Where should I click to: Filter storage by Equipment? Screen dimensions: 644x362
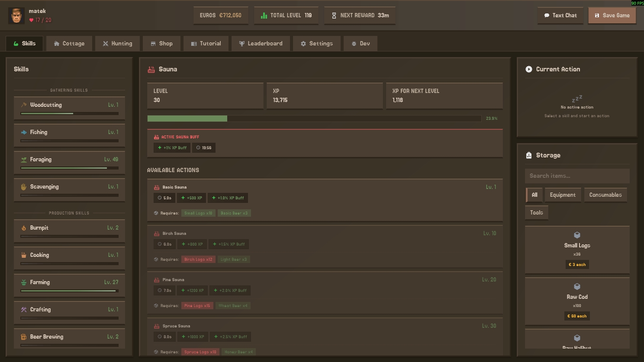click(563, 195)
